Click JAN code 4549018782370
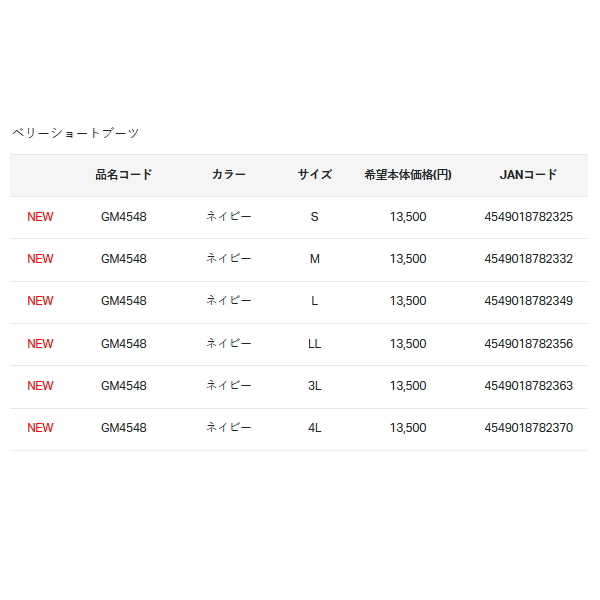The height and width of the screenshot is (600, 600). point(528,428)
